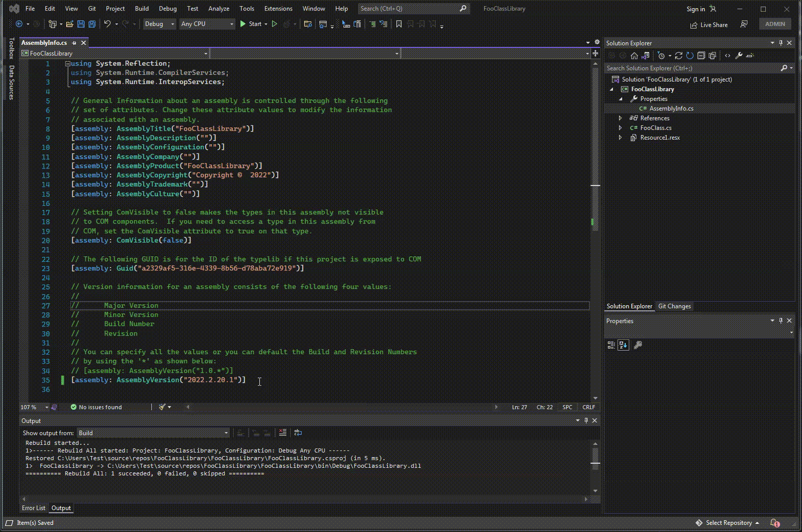Close the AssemblyInfo.cs editor tab

pos(84,43)
